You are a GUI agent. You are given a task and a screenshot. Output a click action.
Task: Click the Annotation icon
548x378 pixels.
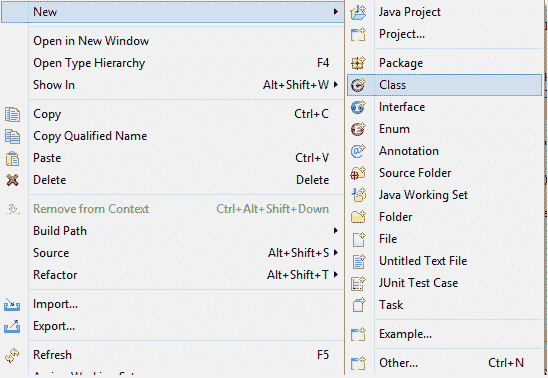tap(358, 151)
